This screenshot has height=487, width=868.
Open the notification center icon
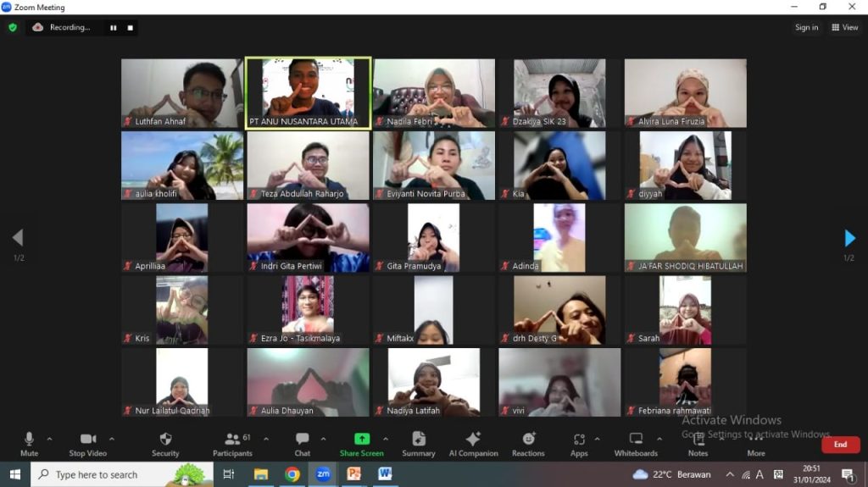[x=848, y=475]
